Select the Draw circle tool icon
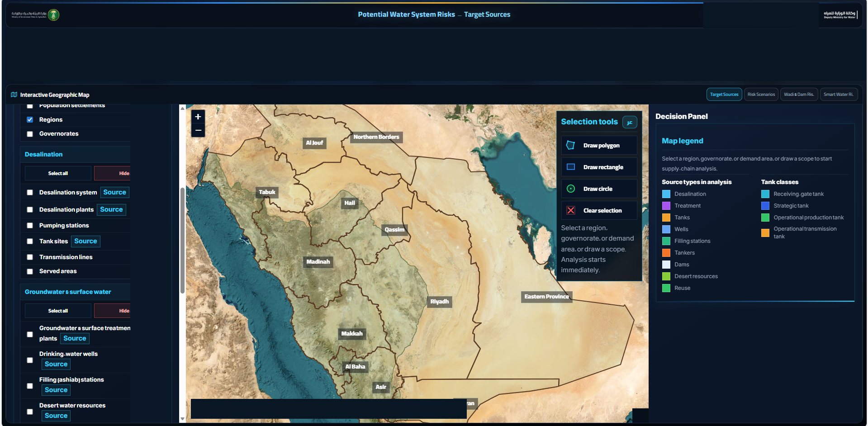Screen dimensions: 868x426 pos(571,189)
